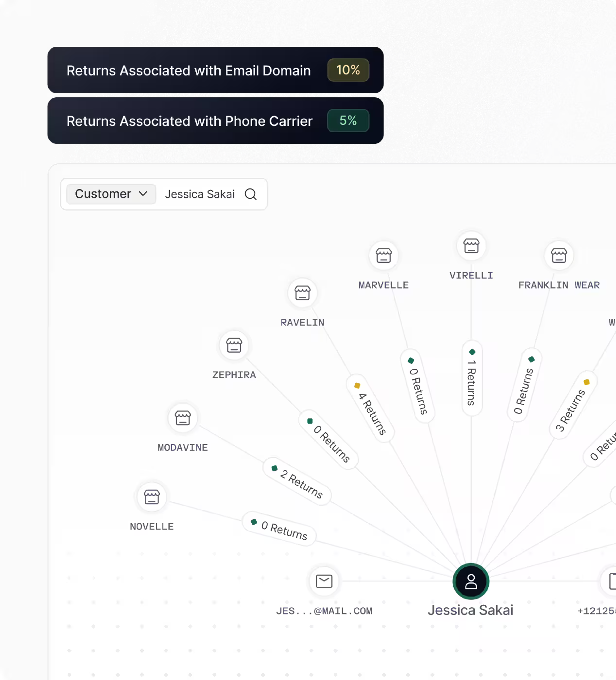Open the Customer dropdown
The image size is (616, 680).
[111, 194]
